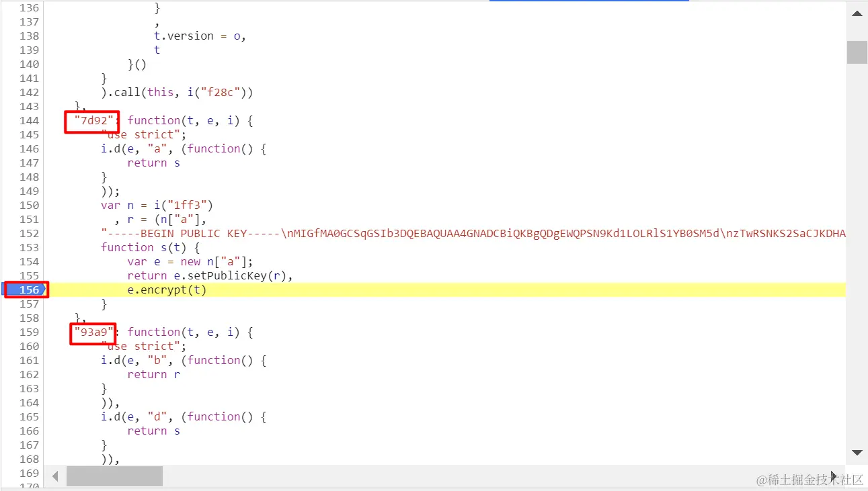Click ', r = (n["a"],' text
The width and height of the screenshot is (868, 491).
[161, 219]
